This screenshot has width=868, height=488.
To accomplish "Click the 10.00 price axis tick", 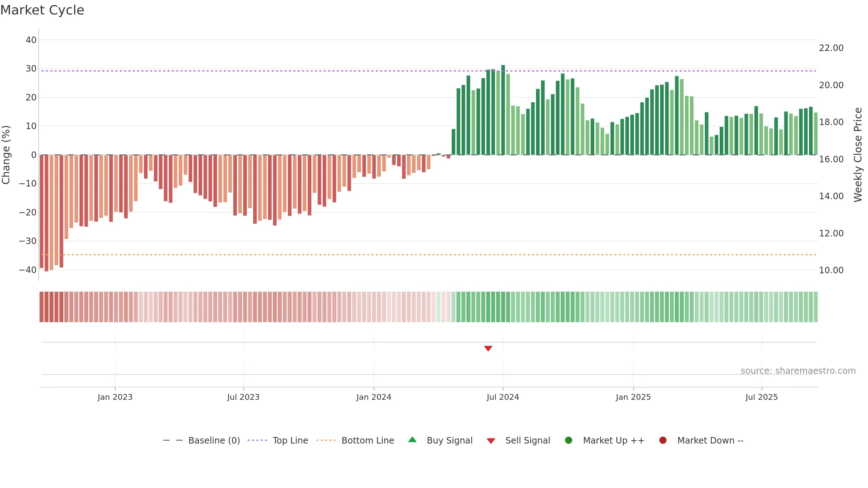I will click(x=831, y=270).
